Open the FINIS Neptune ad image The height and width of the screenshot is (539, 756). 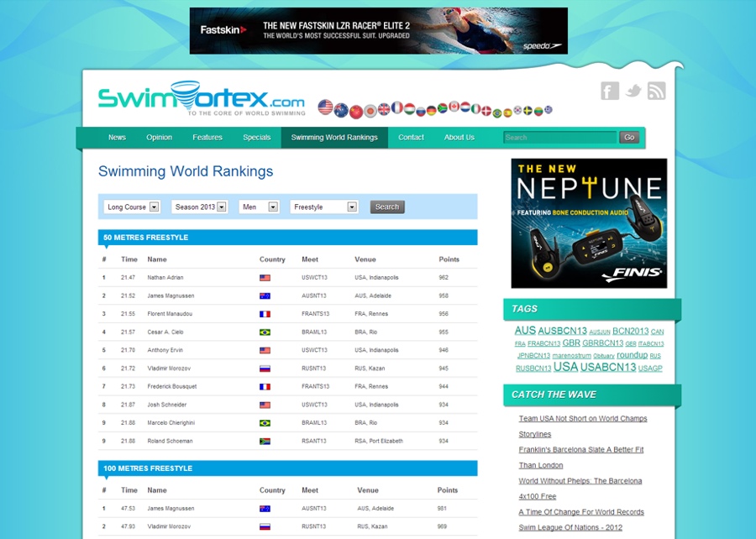589,223
